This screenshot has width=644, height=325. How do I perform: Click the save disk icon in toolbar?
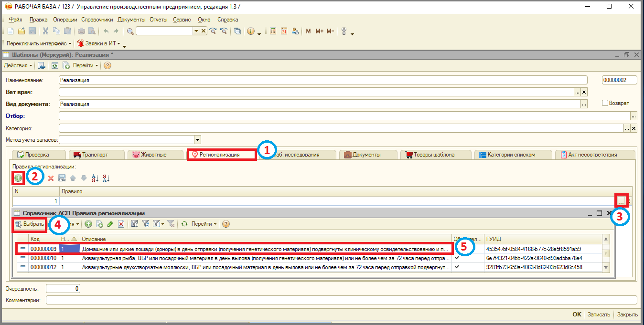(32, 31)
